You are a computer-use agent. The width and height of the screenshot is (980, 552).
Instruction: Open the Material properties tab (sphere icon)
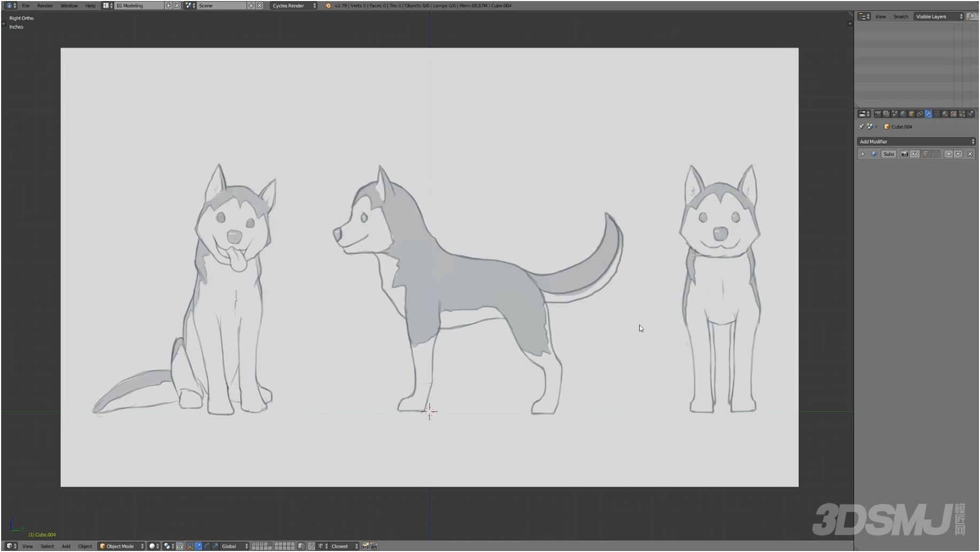coord(945,114)
